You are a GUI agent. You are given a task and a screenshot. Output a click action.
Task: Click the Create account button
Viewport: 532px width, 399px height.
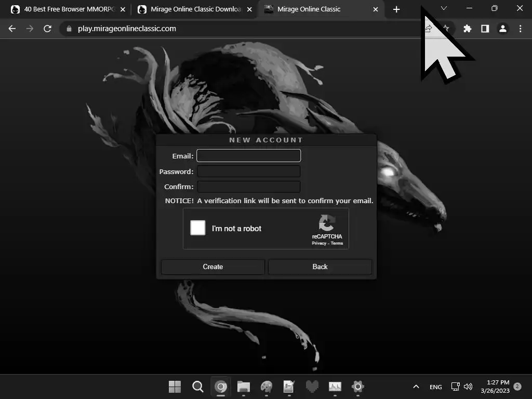[x=212, y=267]
